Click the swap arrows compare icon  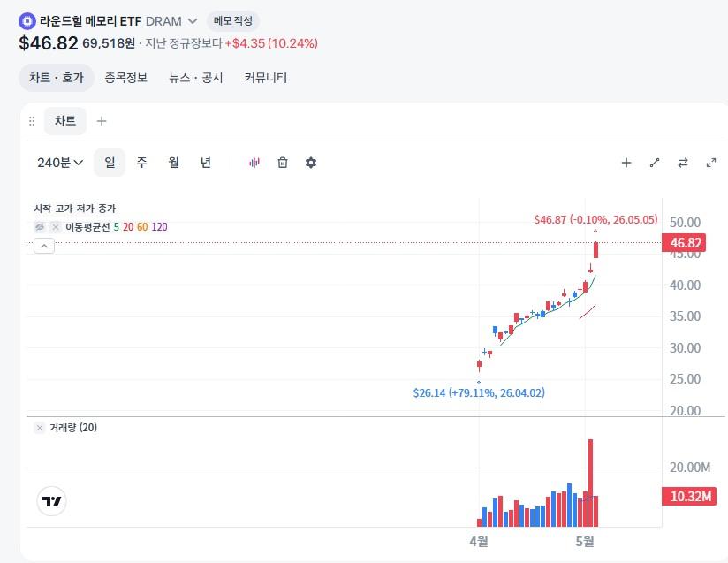point(682,163)
